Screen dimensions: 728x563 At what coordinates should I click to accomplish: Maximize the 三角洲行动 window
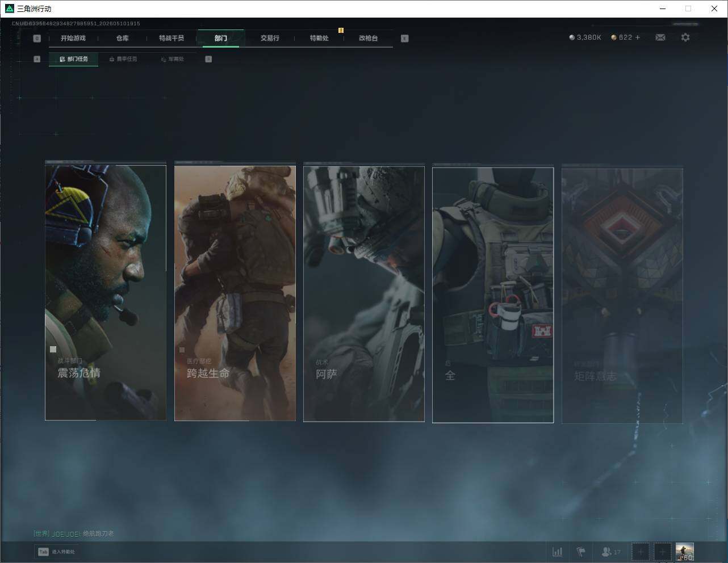click(x=688, y=9)
